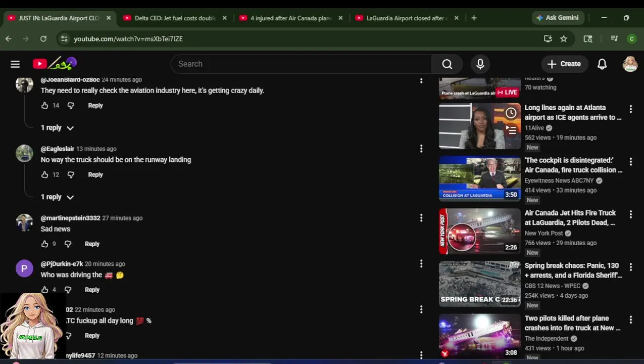Screen dimensions: 644x364
Task: Open the browser profile circle
Action: [631, 38]
